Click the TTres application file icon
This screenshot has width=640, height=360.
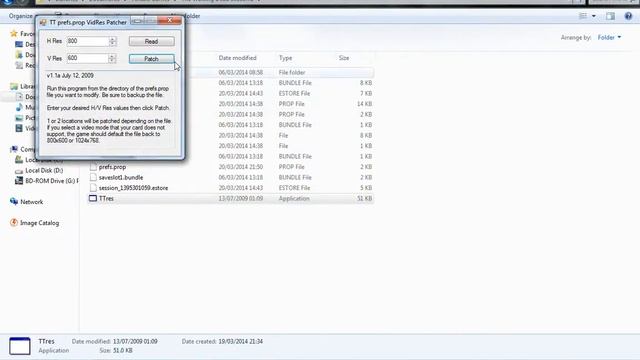[x=93, y=198]
